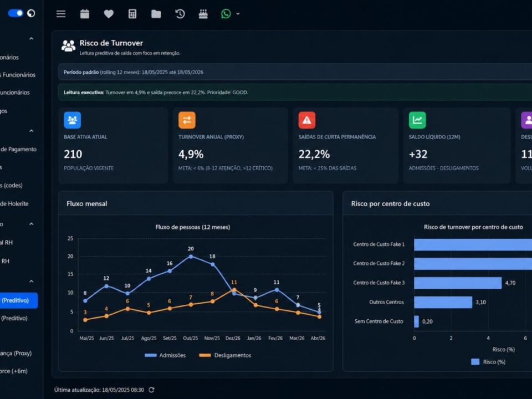
Task: Click the folder icon in toolbar
Action: 156,14
